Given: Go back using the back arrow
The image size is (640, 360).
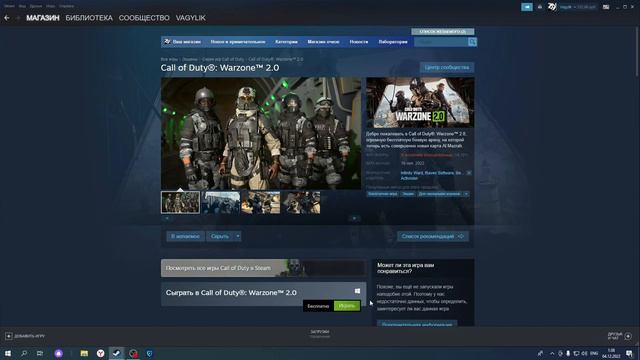Looking at the screenshot, I should coord(7,18).
